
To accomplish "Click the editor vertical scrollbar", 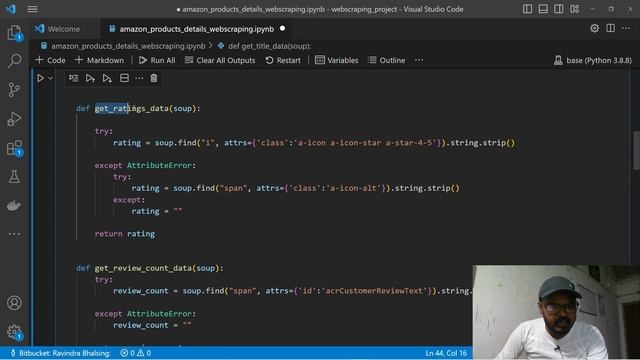I will [636, 150].
